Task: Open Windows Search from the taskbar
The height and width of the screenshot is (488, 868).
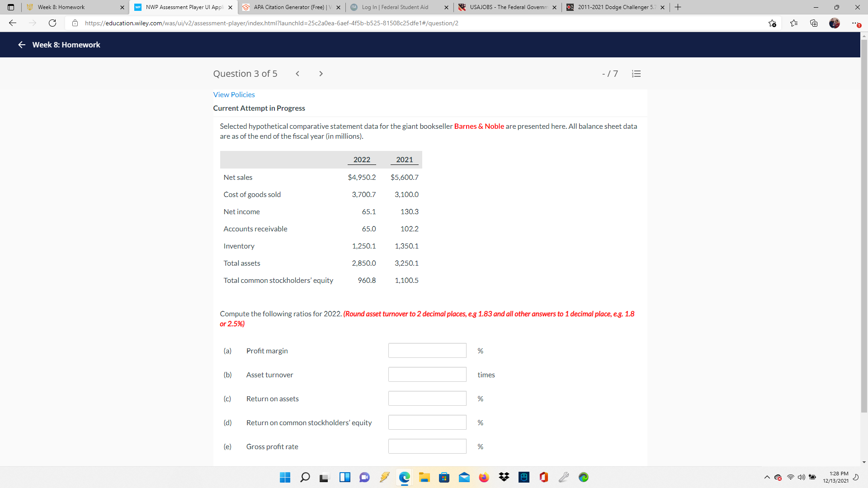Action: coord(305,477)
